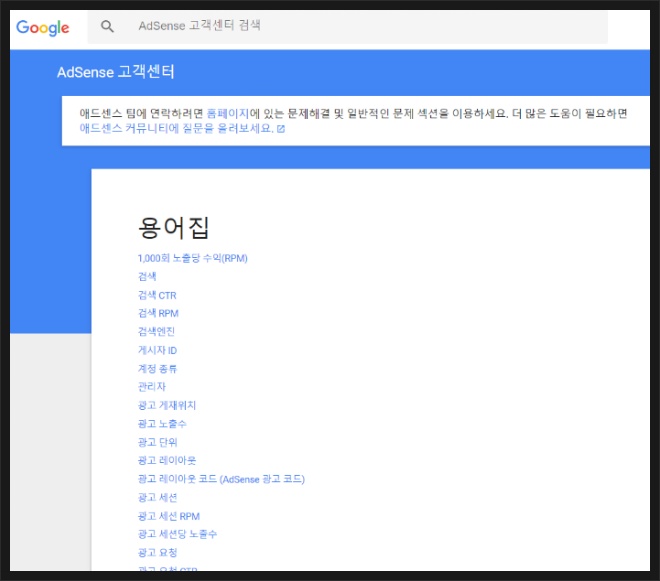Open the AdSense 고객센터 header title

click(116, 72)
